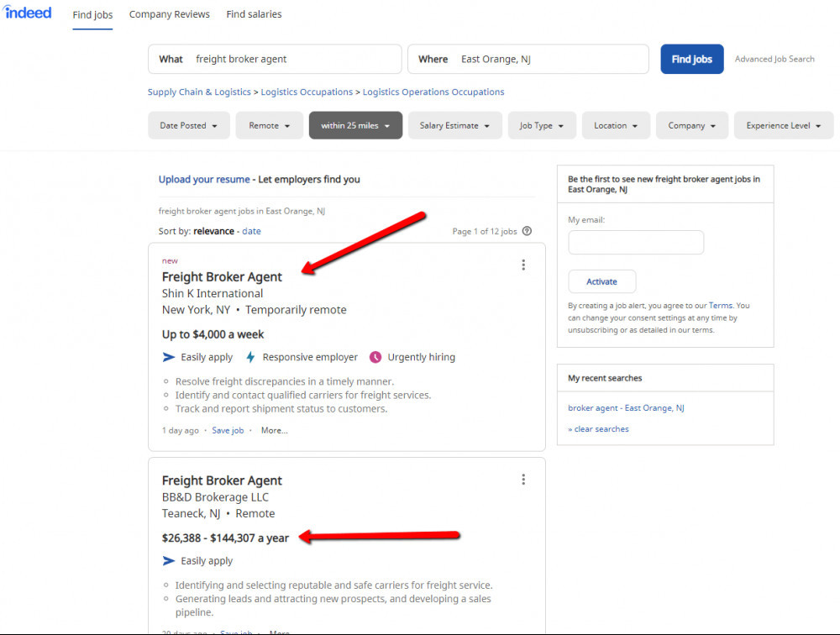
Task: Click Teaneck, NJ location text
Action: [x=192, y=513]
